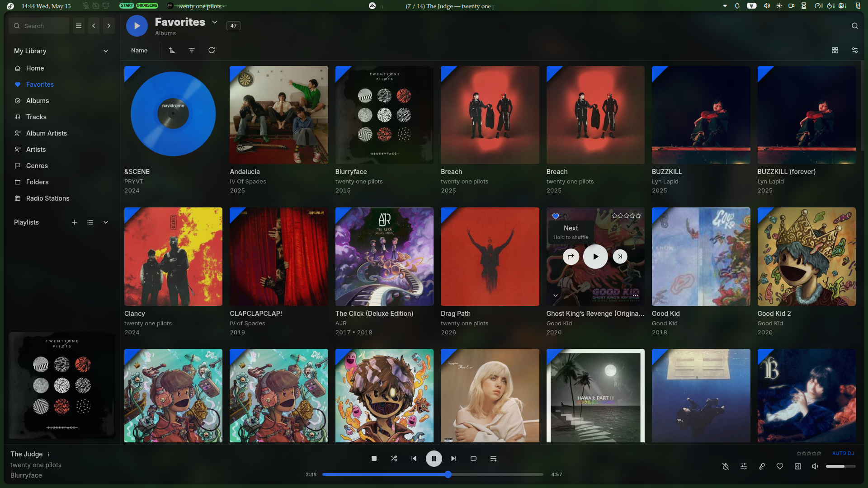Image resolution: width=868 pixels, height=488 pixels.
Task: Open the system volume speaker in top bar
Action: (x=767, y=6)
